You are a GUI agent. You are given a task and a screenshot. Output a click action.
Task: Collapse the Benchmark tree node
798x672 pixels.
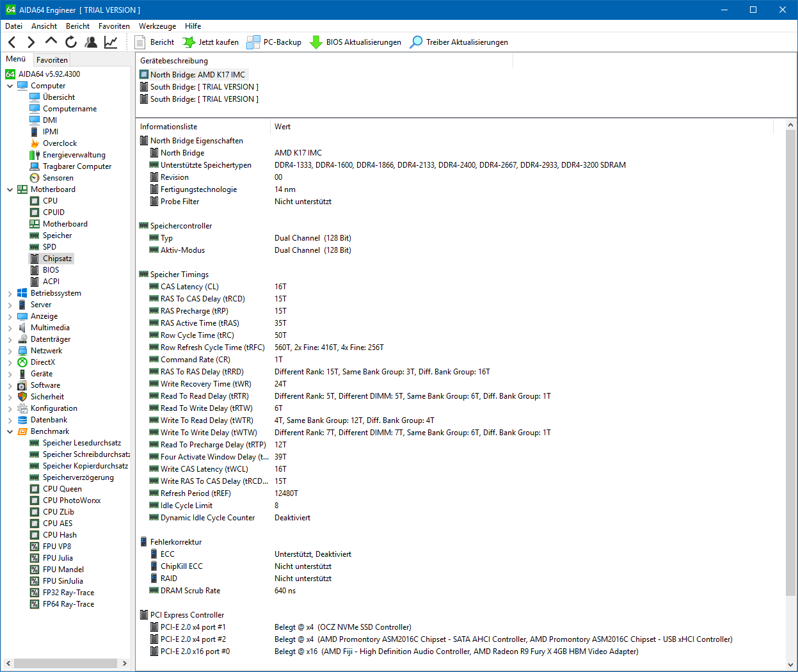point(10,431)
